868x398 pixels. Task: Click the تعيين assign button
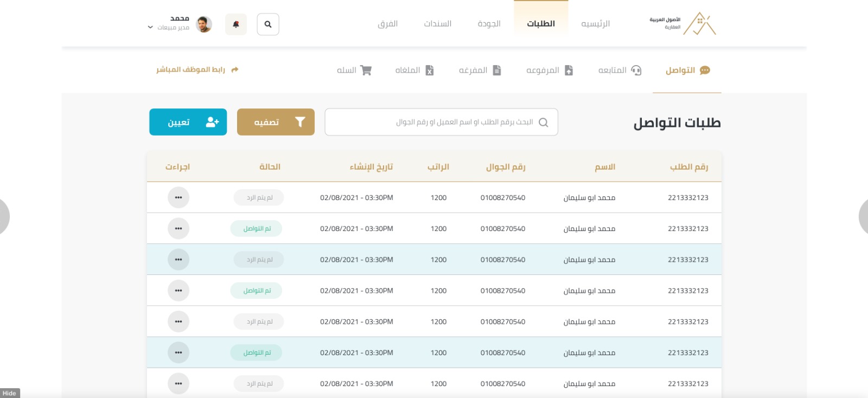pyautogui.click(x=188, y=122)
